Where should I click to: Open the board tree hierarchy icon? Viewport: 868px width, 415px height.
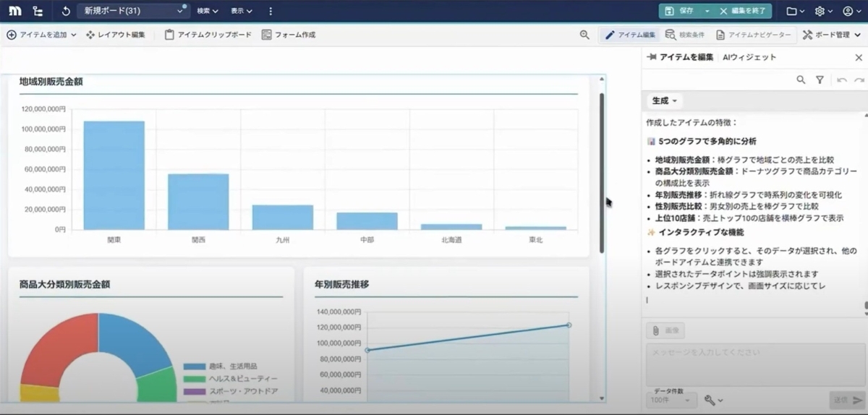tap(38, 11)
